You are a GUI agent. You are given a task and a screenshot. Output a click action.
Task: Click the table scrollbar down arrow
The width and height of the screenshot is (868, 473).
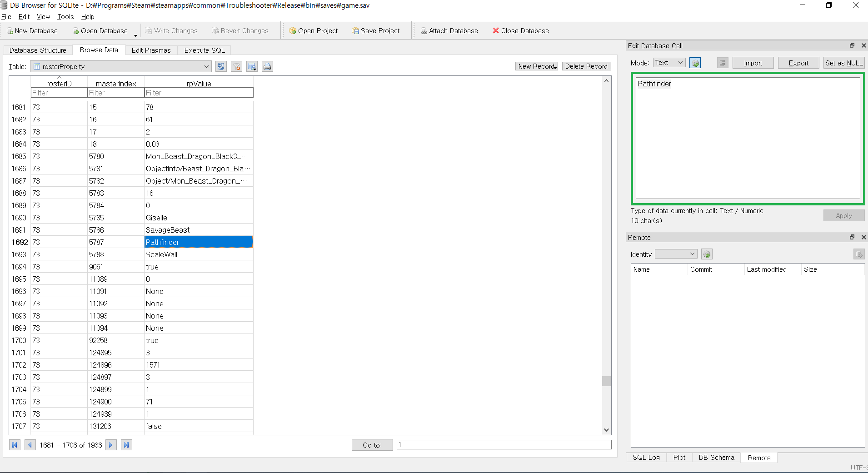(606, 430)
